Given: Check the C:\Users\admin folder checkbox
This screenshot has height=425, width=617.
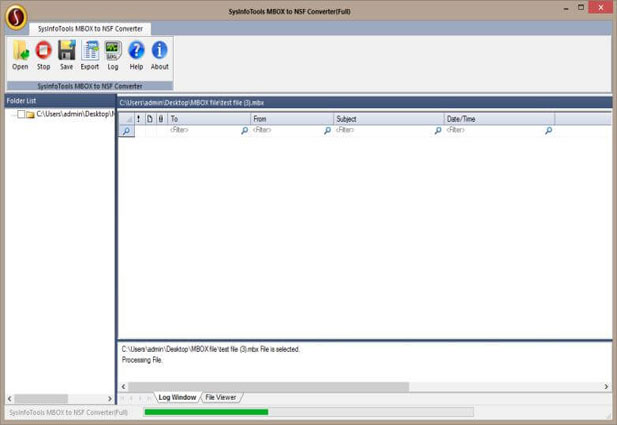Looking at the screenshot, I should tap(21, 114).
